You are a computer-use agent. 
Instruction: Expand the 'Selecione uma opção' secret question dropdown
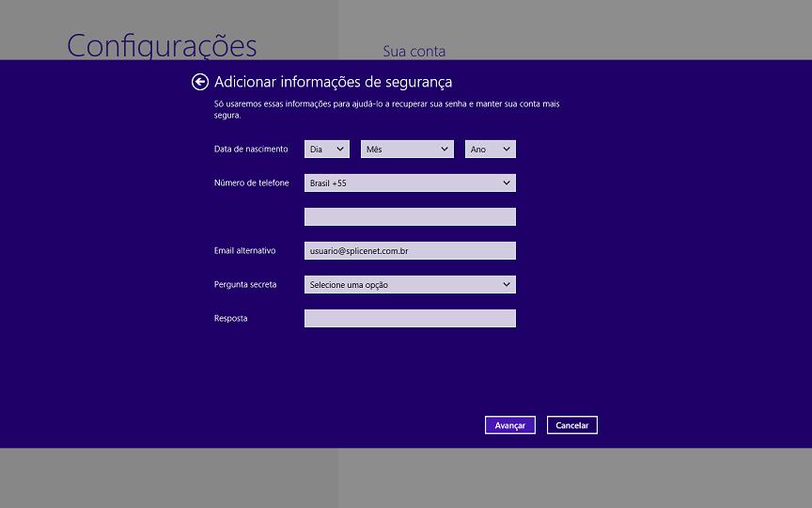click(410, 284)
